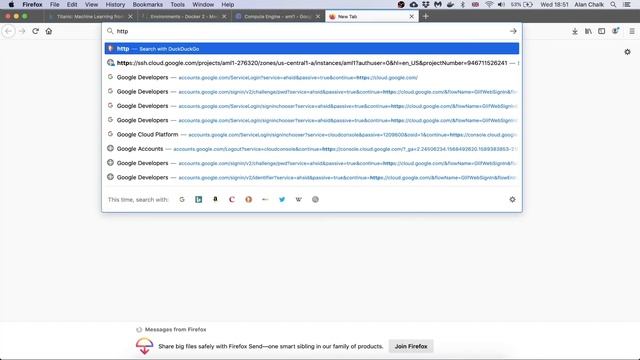Viewport: 640px width, 360px height.
Task: Search this time with DuckDuckGo icon
Action: (249, 200)
